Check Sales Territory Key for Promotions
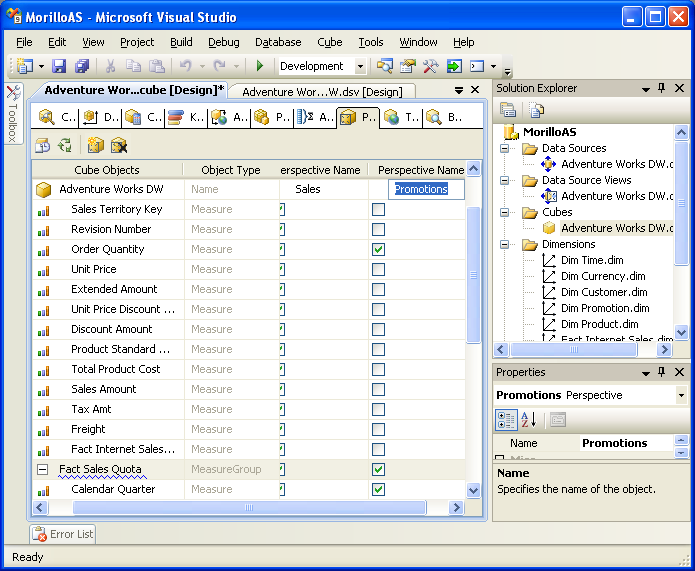Image resolution: width=695 pixels, height=571 pixels. pyautogui.click(x=378, y=209)
